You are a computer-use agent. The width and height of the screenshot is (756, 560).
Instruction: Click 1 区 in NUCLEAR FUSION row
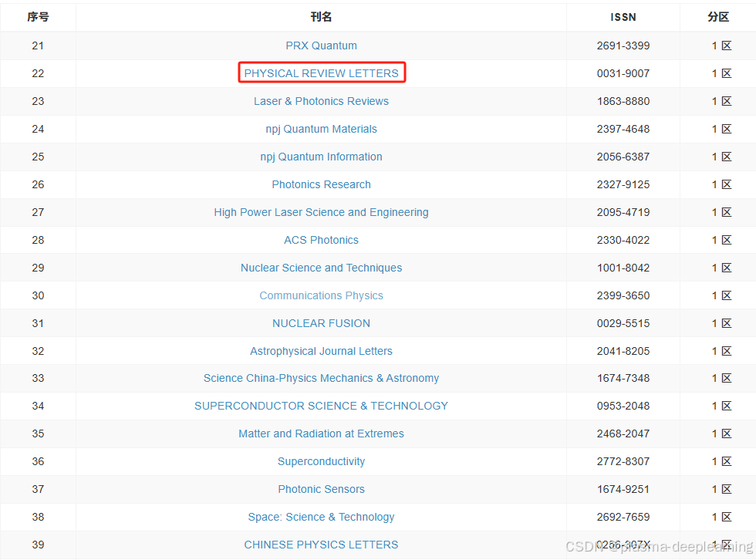click(721, 323)
